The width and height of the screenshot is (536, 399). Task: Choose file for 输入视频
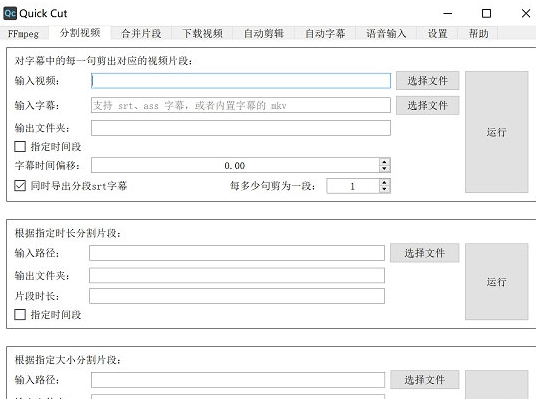coord(427,81)
